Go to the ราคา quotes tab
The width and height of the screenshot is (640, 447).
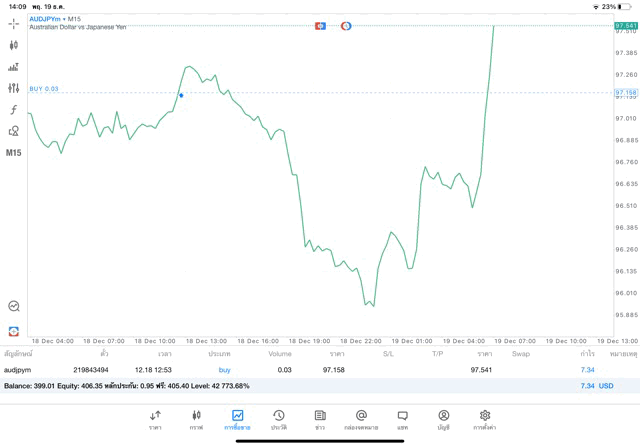155,420
